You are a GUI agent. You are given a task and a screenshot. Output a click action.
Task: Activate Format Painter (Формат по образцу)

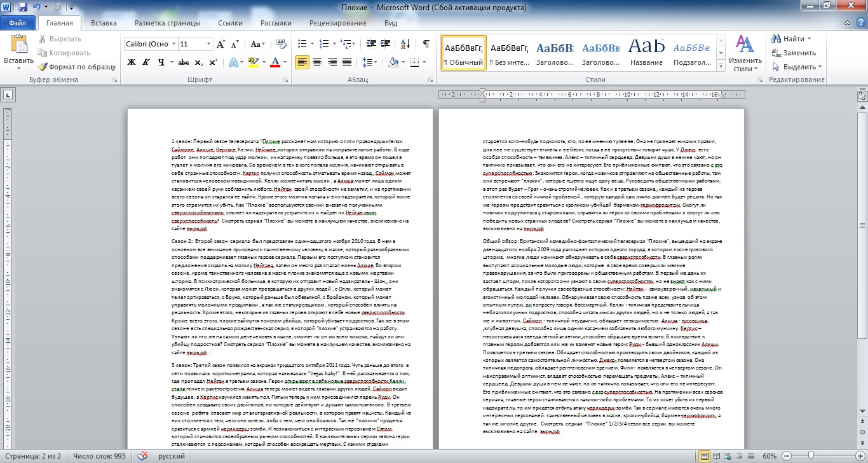tap(77, 66)
